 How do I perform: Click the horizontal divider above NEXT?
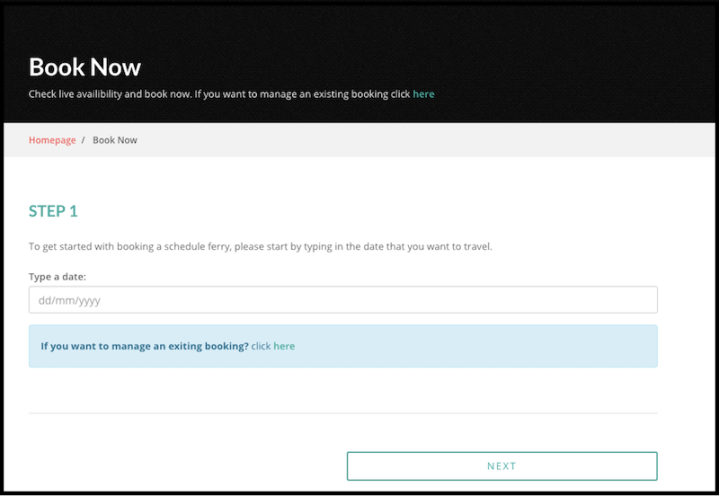(x=343, y=412)
